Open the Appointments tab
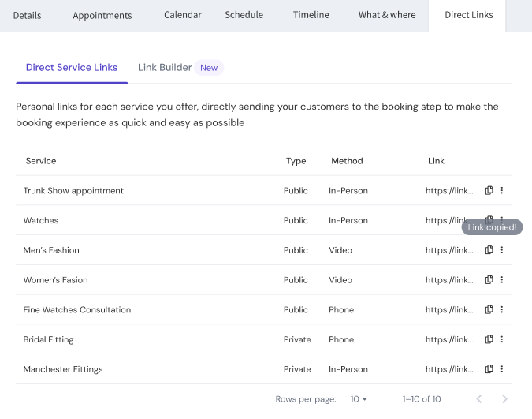The width and height of the screenshot is (532, 419). [x=102, y=15]
